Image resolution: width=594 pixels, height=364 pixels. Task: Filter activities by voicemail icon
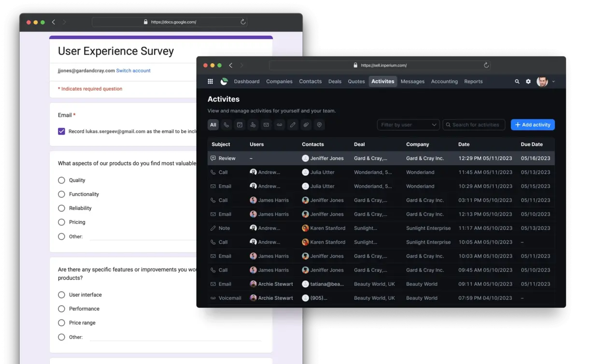tap(279, 125)
